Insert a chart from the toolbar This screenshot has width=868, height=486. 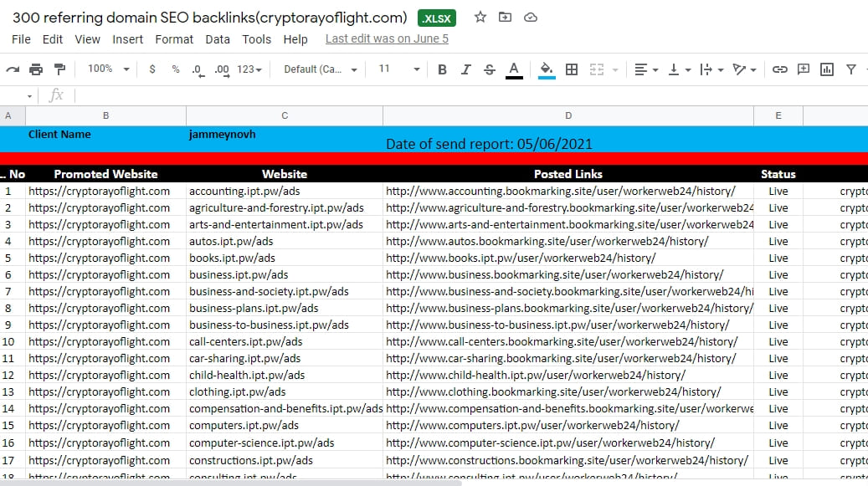point(827,69)
